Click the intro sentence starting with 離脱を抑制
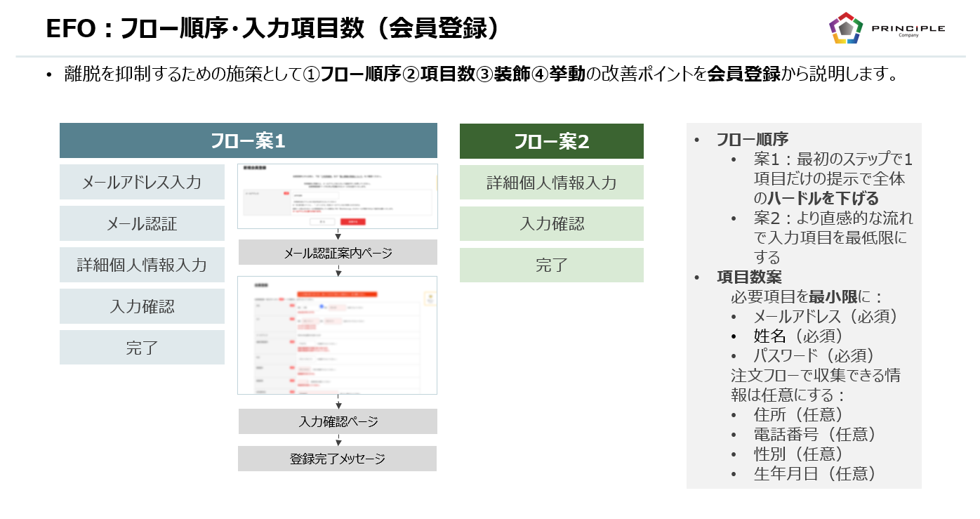Image resolution: width=980 pixels, height=519 pixels. [x=481, y=74]
